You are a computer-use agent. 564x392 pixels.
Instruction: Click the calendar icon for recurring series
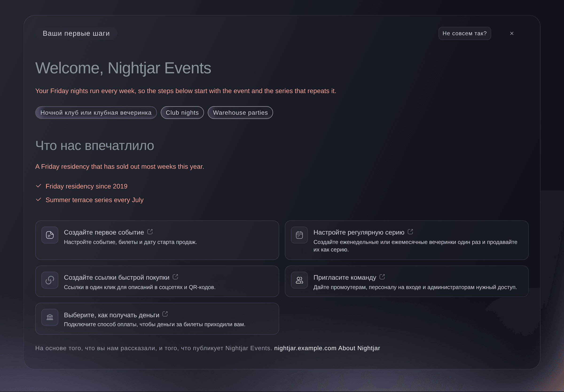299,235
